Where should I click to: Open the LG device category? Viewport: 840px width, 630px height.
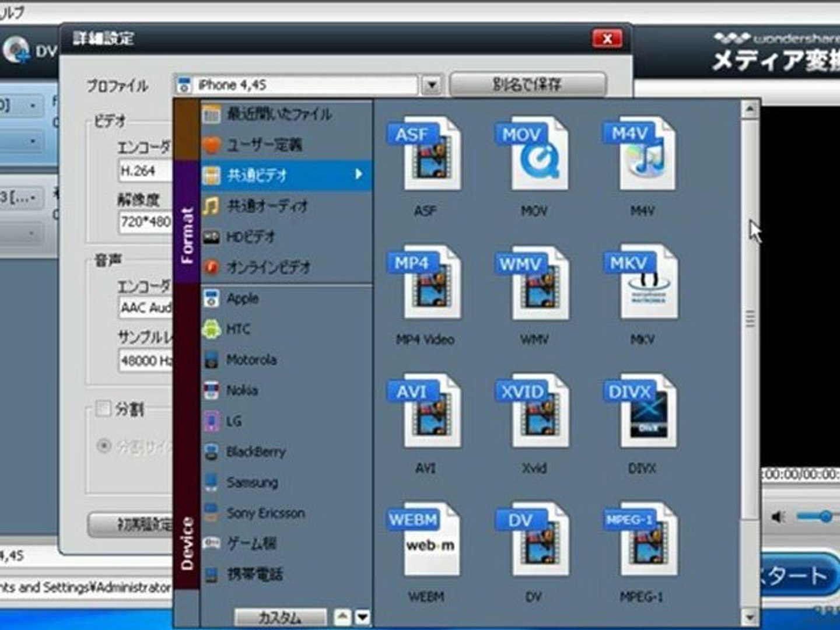click(x=286, y=421)
